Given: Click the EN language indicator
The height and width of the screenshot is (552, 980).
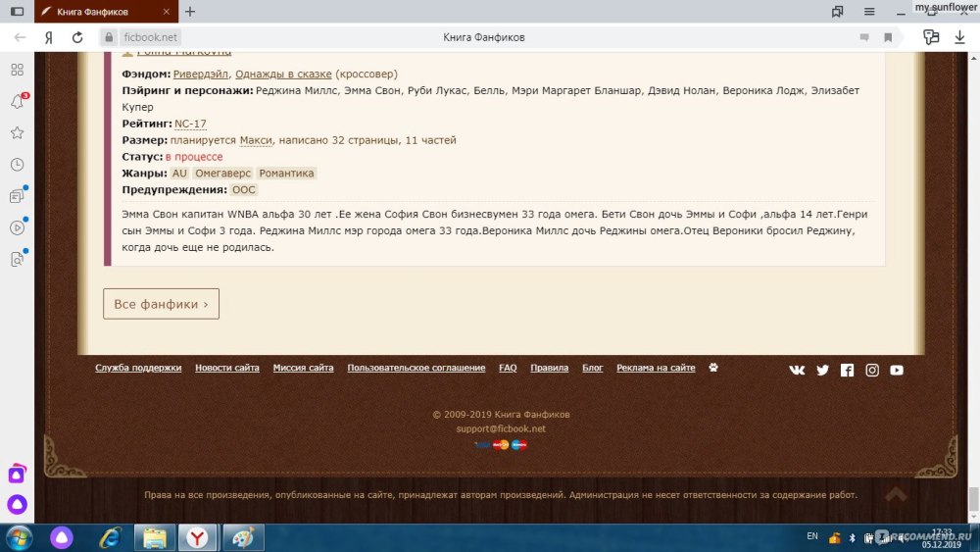Looking at the screenshot, I should coord(811,536).
